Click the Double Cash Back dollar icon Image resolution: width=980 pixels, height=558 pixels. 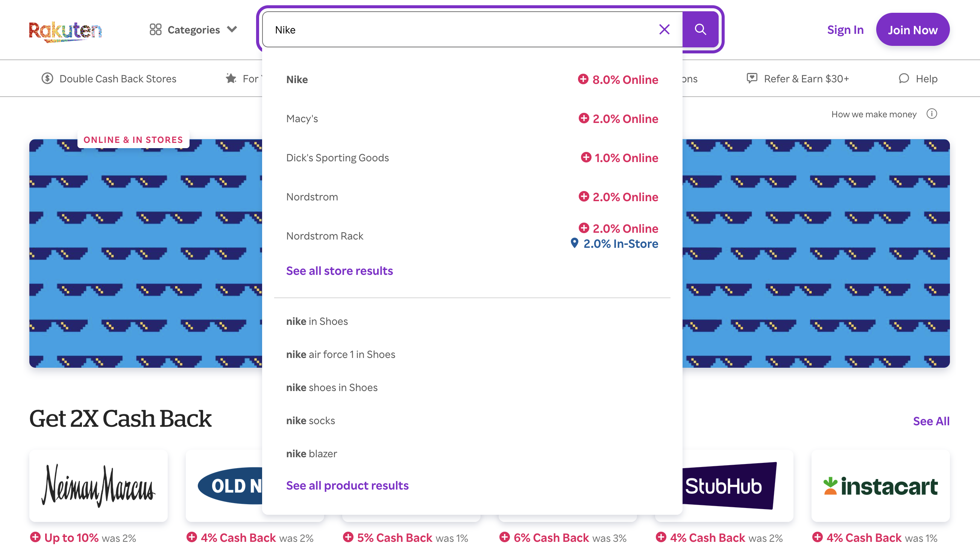click(47, 79)
